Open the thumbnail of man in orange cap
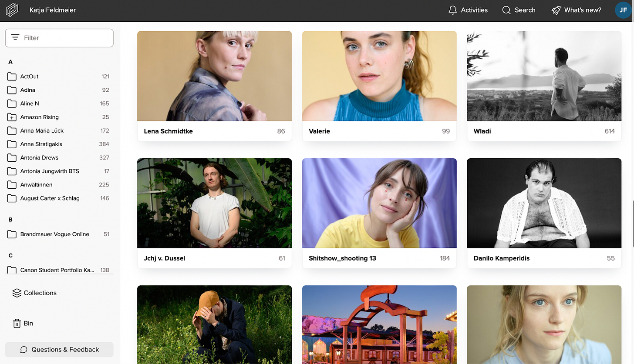Screen dimensions: 634x364 [214, 324]
